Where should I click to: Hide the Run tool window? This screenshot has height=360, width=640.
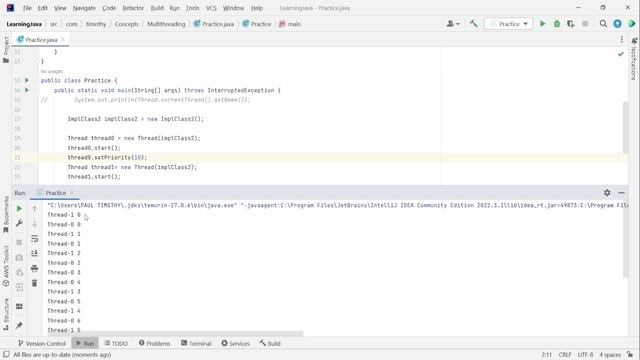coord(621,193)
